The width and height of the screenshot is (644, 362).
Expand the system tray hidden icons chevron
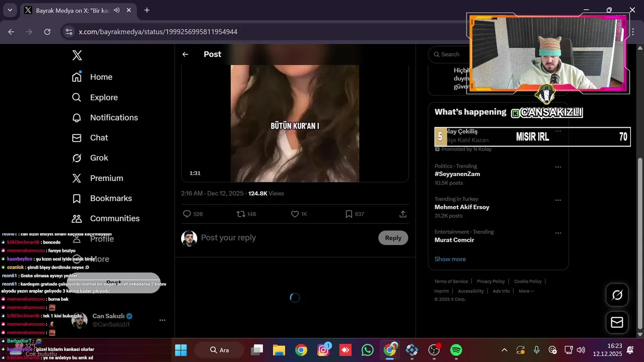click(x=504, y=350)
